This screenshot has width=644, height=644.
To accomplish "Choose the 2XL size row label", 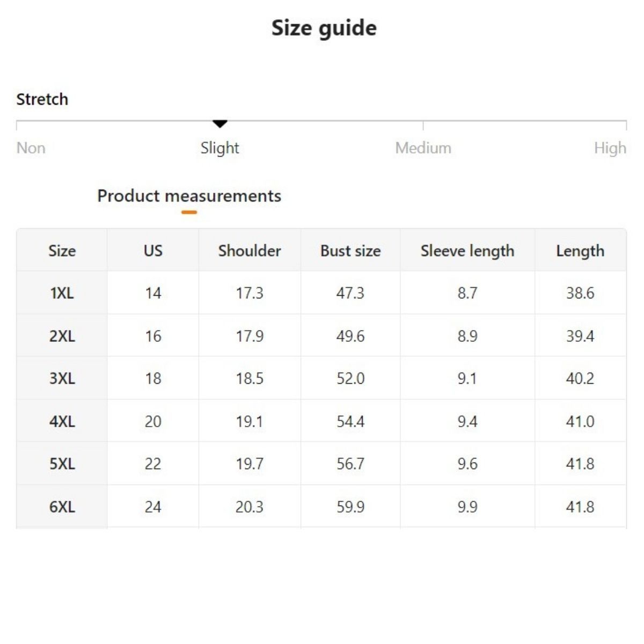I will [x=62, y=336].
